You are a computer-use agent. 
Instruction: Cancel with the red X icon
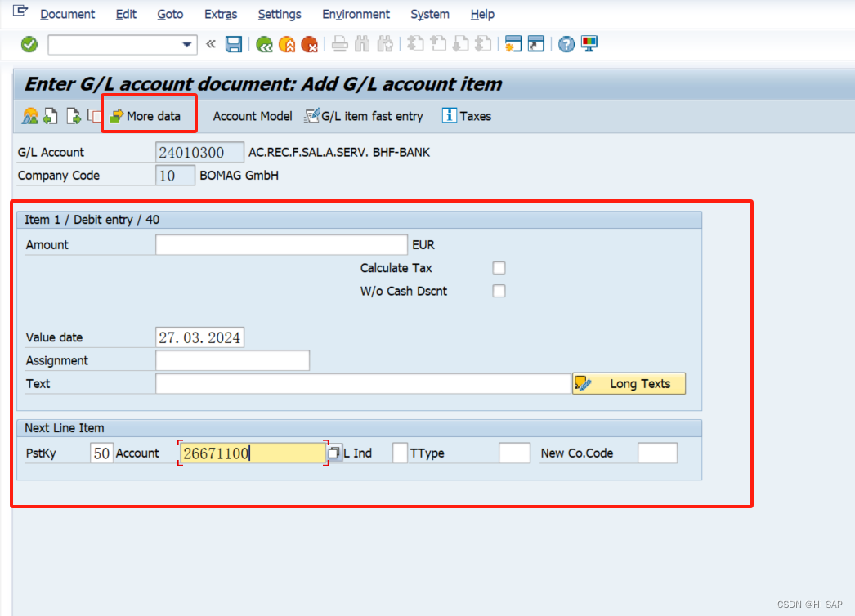point(309,44)
